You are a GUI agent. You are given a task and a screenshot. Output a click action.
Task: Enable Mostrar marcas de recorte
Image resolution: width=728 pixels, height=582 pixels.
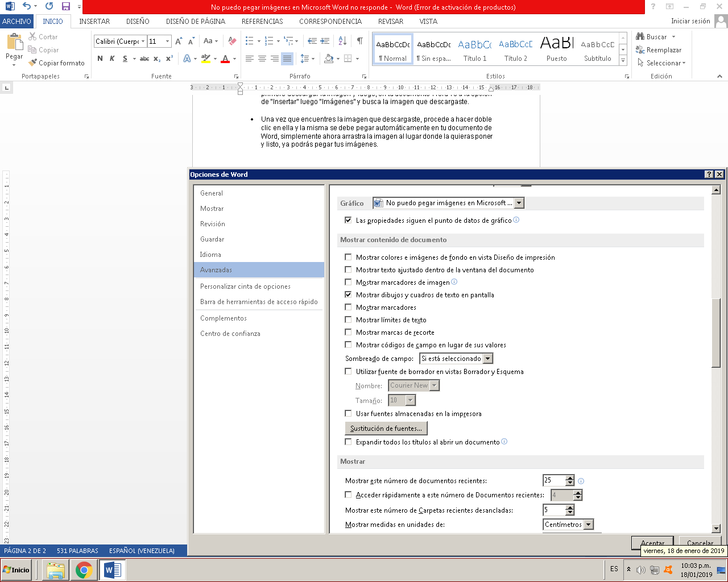(348, 332)
